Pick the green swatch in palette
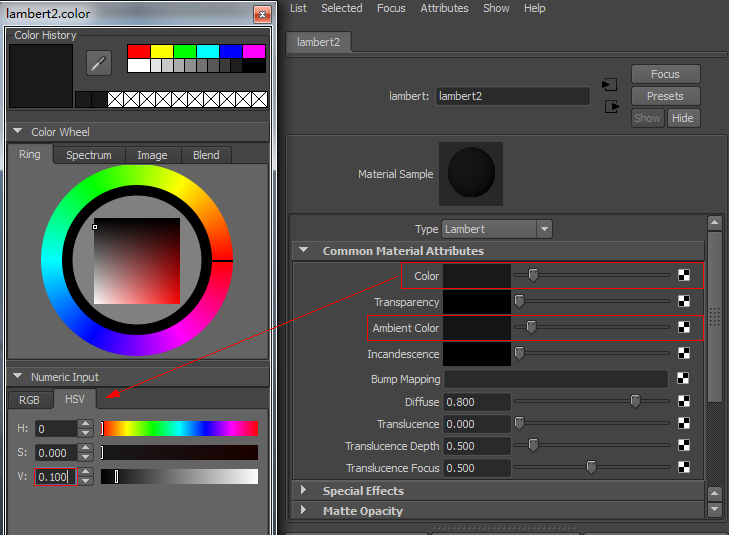The image size is (729, 535). tap(185, 51)
